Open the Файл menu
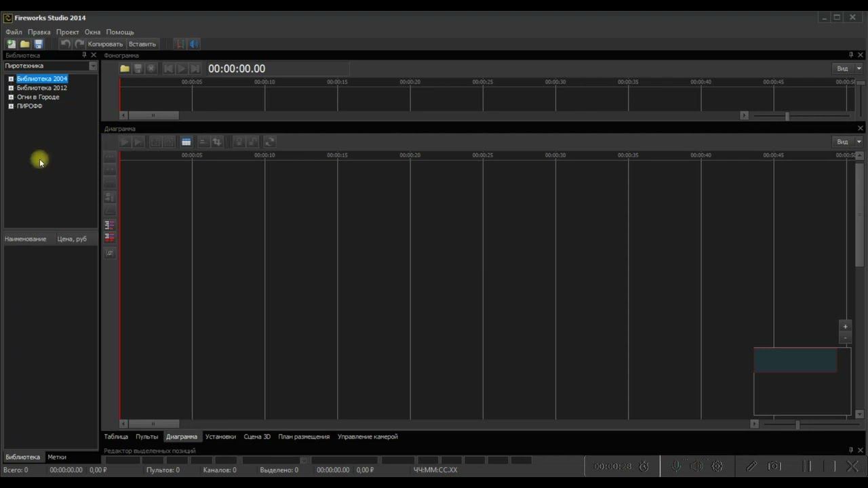Viewport: 868px width, 488px height. coord(14,32)
